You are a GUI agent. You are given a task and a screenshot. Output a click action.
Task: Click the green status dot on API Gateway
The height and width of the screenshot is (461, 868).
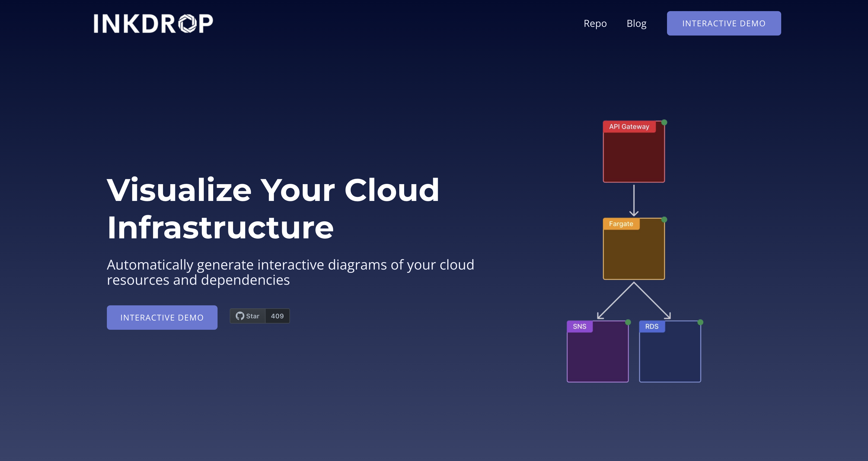pyautogui.click(x=664, y=122)
